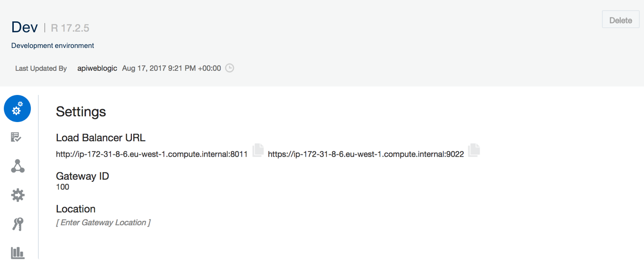Click the Enter Gateway Location field
This screenshot has height=264, width=644.
[x=103, y=222]
